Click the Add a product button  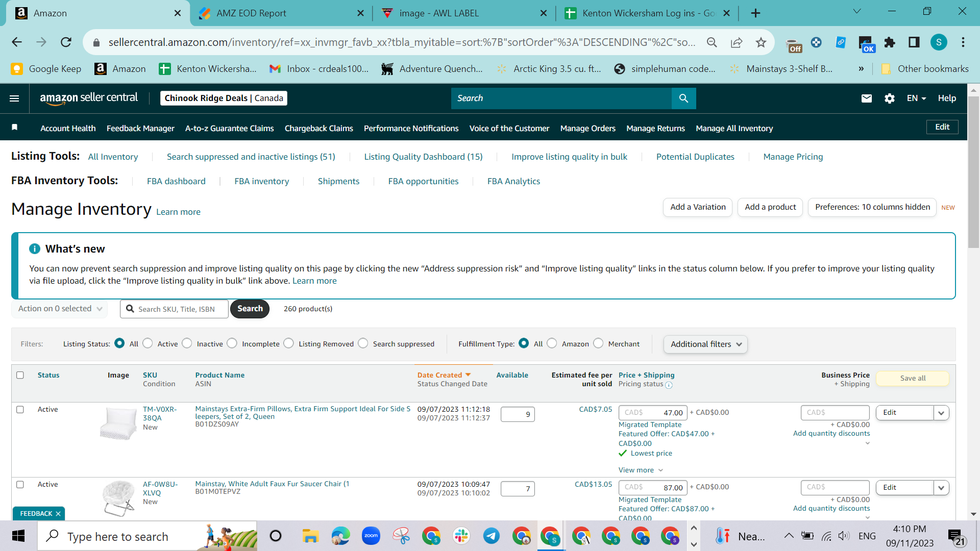click(770, 207)
